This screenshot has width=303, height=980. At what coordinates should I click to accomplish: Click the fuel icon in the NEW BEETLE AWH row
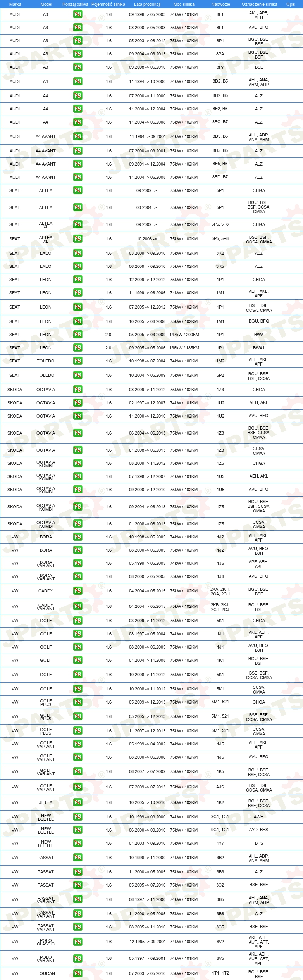[77, 817]
